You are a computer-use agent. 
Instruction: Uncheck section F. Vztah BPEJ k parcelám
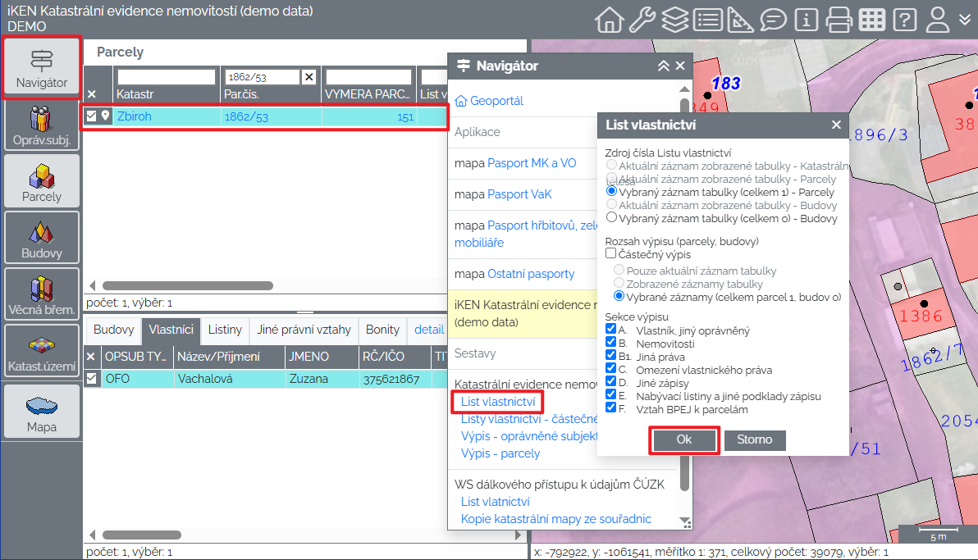point(611,407)
